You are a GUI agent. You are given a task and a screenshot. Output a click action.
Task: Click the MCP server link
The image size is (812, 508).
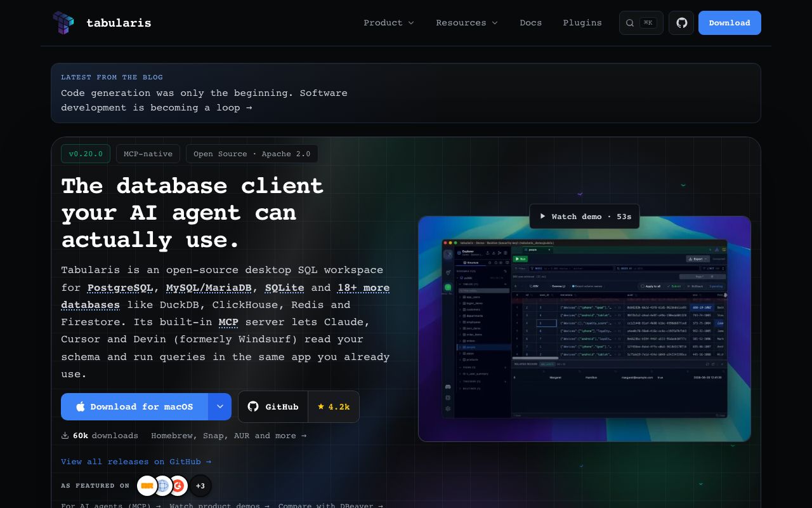[228, 322]
